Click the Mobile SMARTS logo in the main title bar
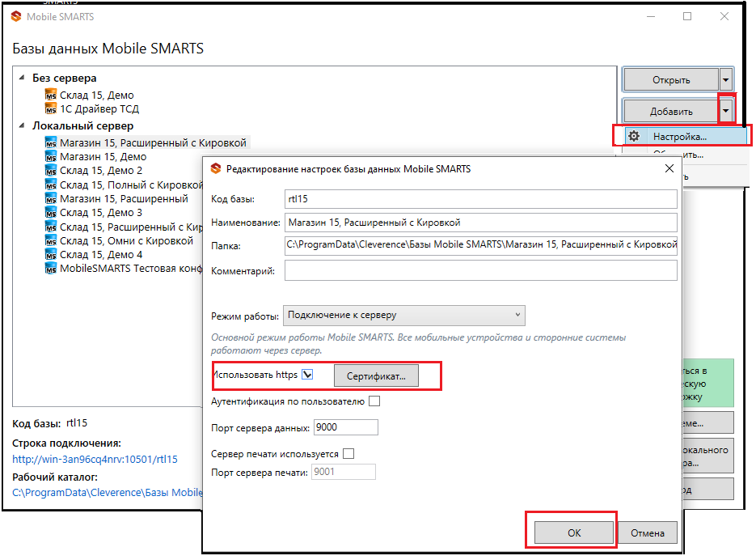This screenshot has height=560, width=756. pyautogui.click(x=16, y=16)
